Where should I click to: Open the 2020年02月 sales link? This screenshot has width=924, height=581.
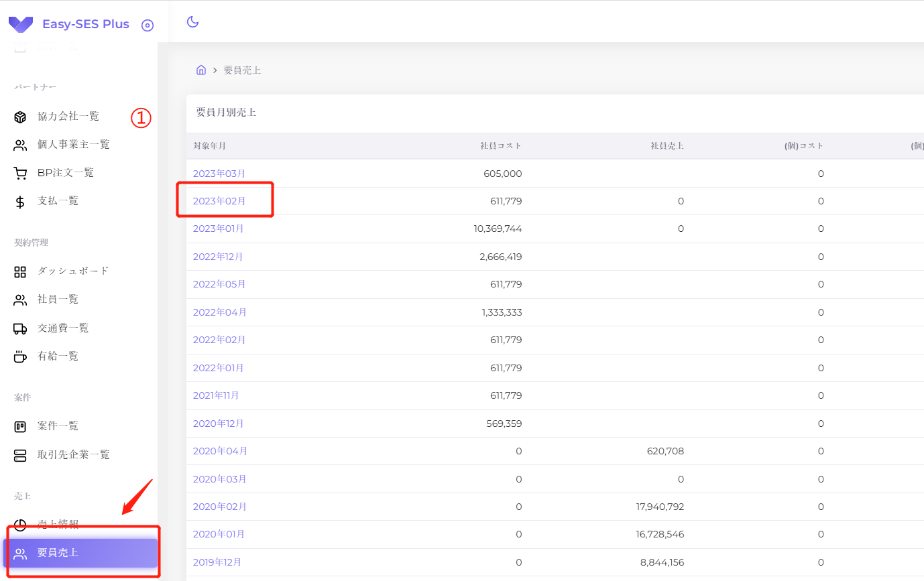click(219, 507)
